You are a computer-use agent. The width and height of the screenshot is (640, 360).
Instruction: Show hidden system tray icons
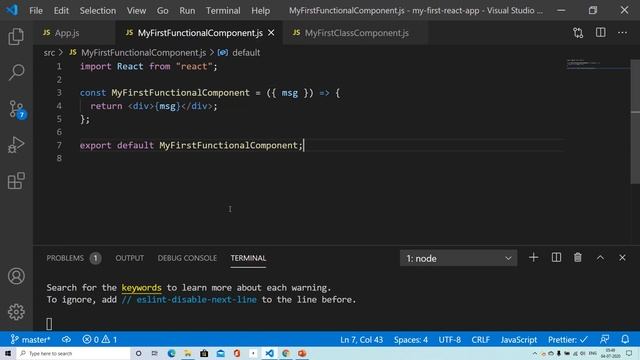[535, 353]
